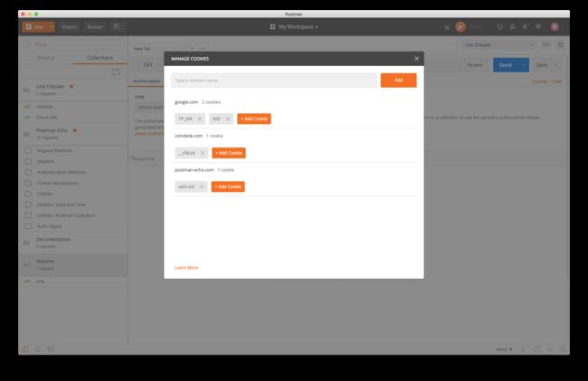The image size is (588, 381).
Task: Remove the NID cookie from google.com
Action: click(228, 119)
